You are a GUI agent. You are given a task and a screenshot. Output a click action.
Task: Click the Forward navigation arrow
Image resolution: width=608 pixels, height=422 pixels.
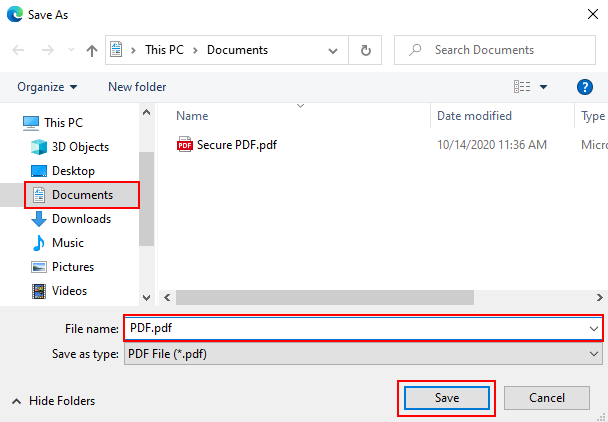48,50
